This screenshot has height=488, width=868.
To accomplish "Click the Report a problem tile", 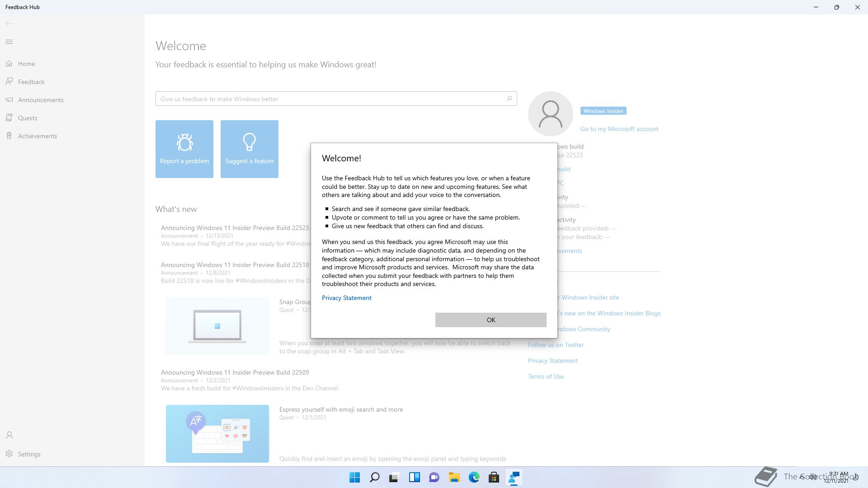I will click(184, 149).
